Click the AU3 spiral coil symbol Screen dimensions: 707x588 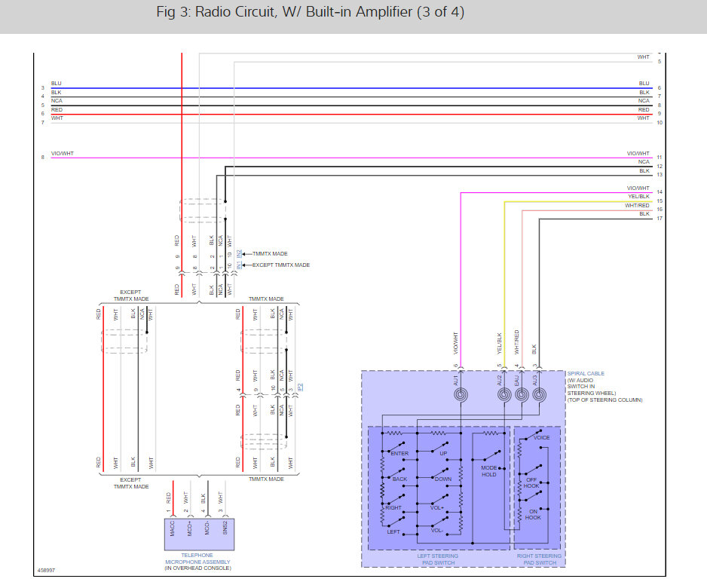(x=539, y=395)
